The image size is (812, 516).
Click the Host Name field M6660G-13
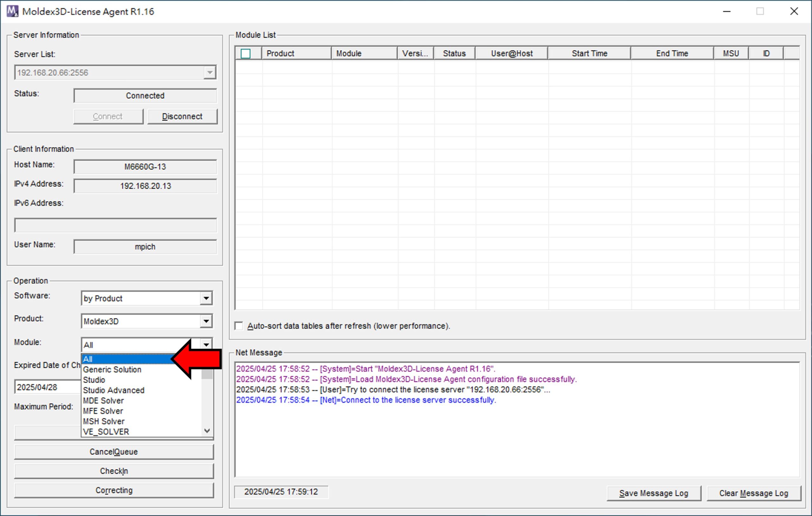(145, 166)
